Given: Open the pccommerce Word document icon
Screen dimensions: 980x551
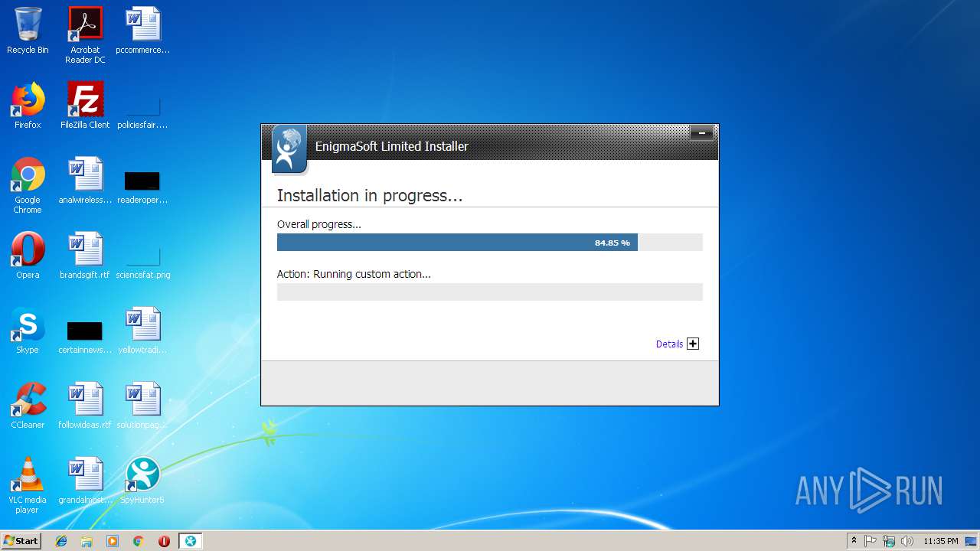Looking at the screenshot, I should pyautogui.click(x=143, y=31).
